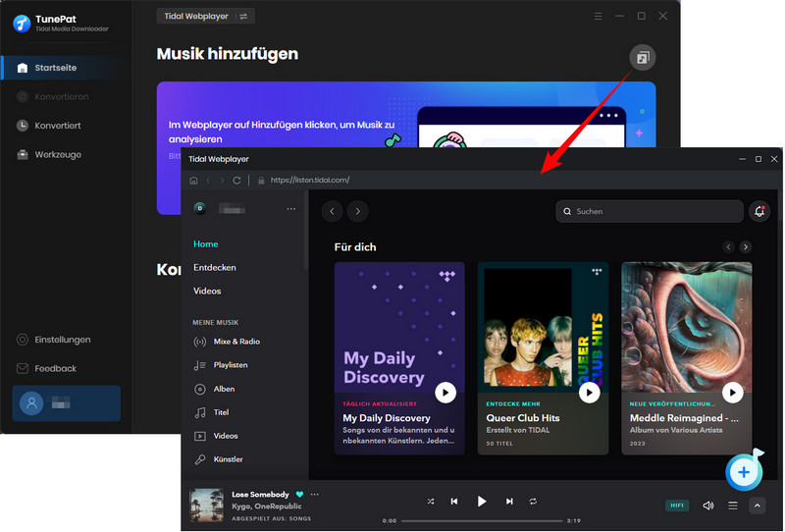Click the round forward arrow in Tidal
785x532 pixels.
pyautogui.click(x=357, y=211)
